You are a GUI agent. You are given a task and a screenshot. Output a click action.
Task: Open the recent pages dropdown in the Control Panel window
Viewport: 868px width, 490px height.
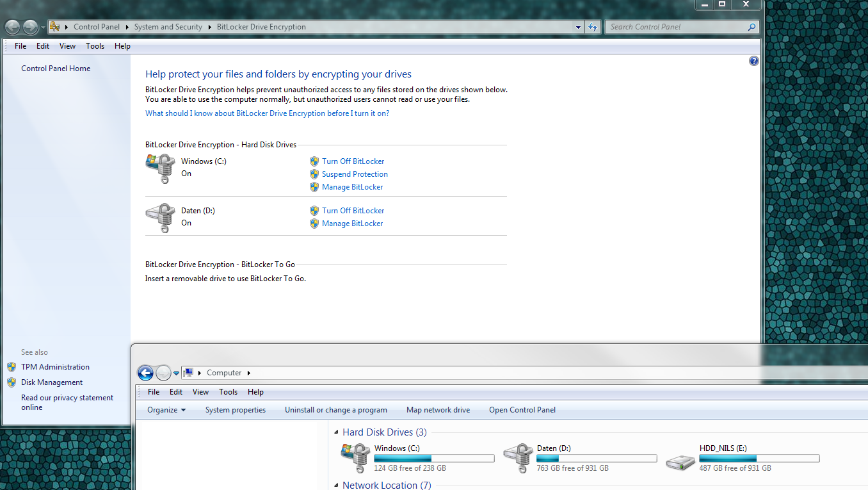coord(43,28)
